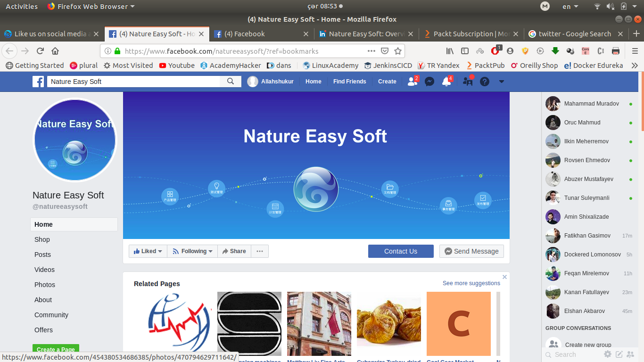Click the Contact Us button
The height and width of the screenshot is (362, 644).
click(x=401, y=251)
